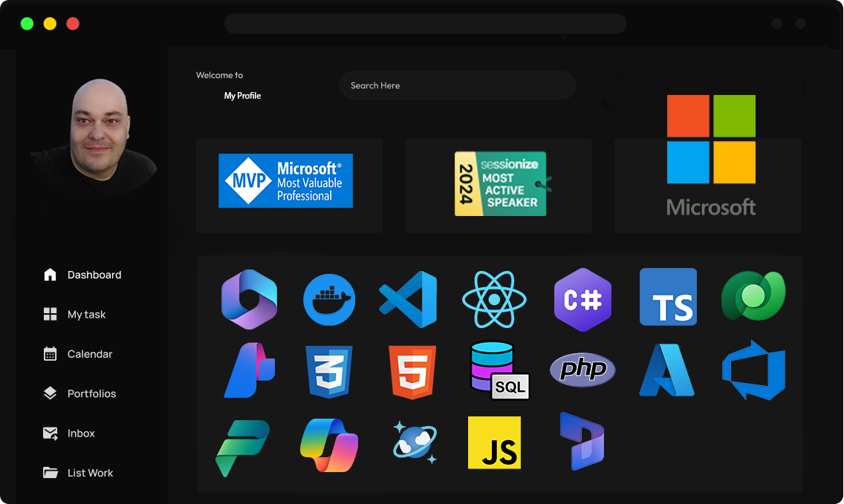This screenshot has width=844, height=504.
Task: Select the CSS3 shield icon
Action: pyautogui.click(x=329, y=371)
